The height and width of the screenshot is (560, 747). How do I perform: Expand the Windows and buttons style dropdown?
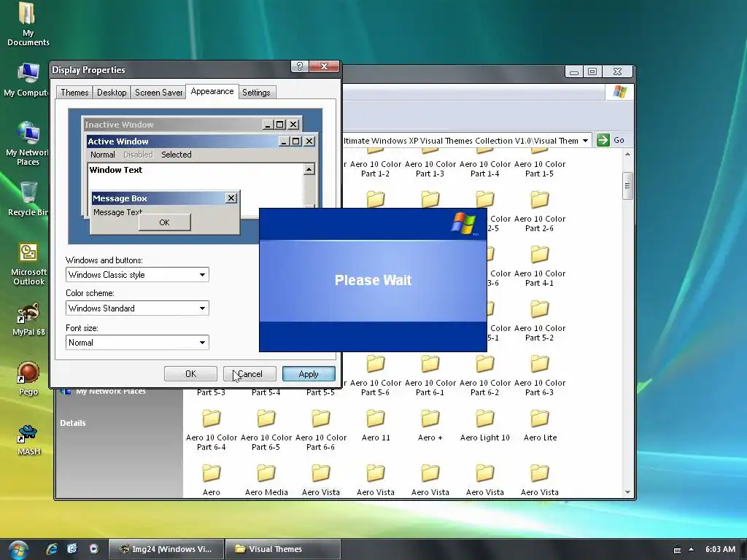[x=202, y=275]
